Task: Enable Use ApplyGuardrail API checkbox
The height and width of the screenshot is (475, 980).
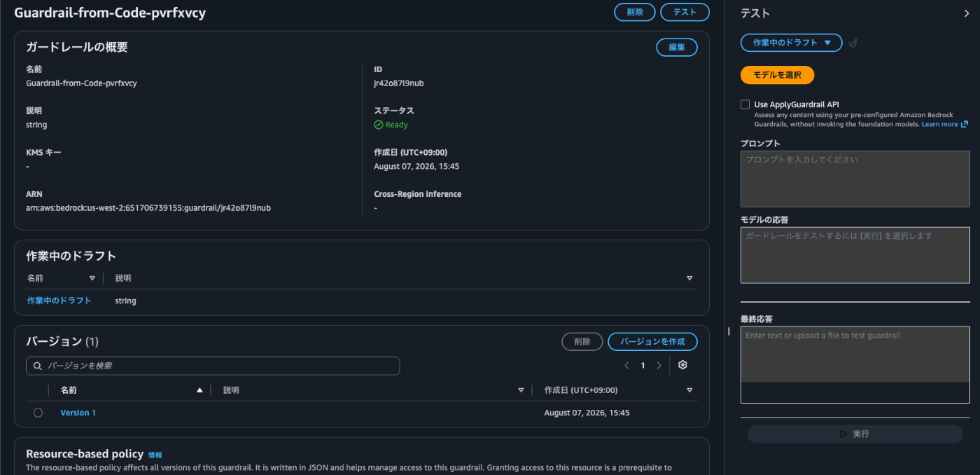Action: (x=745, y=104)
